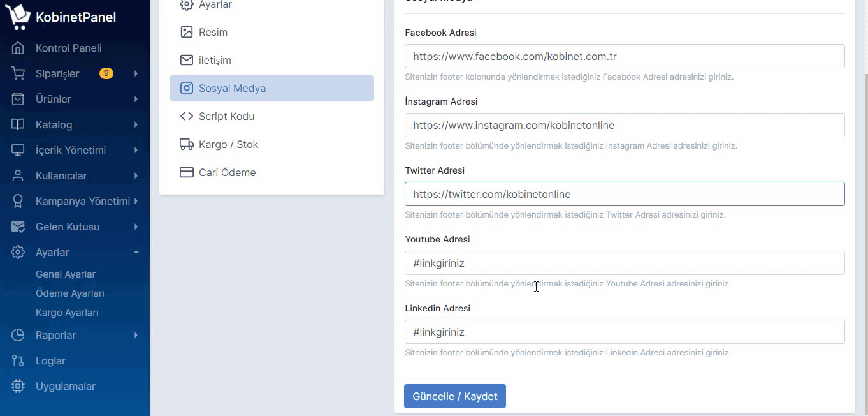868x416 pixels.
Task: Click the Cari Ödeme credit card icon
Action: [187, 172]
